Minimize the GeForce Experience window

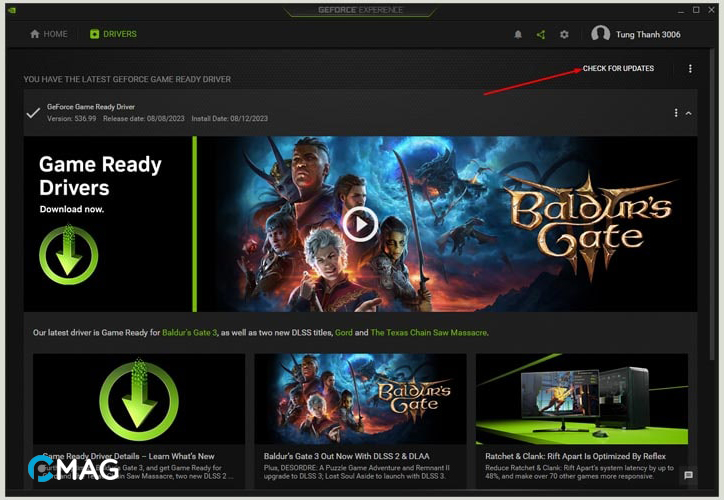pyautogui.click(x=681, y=10)
